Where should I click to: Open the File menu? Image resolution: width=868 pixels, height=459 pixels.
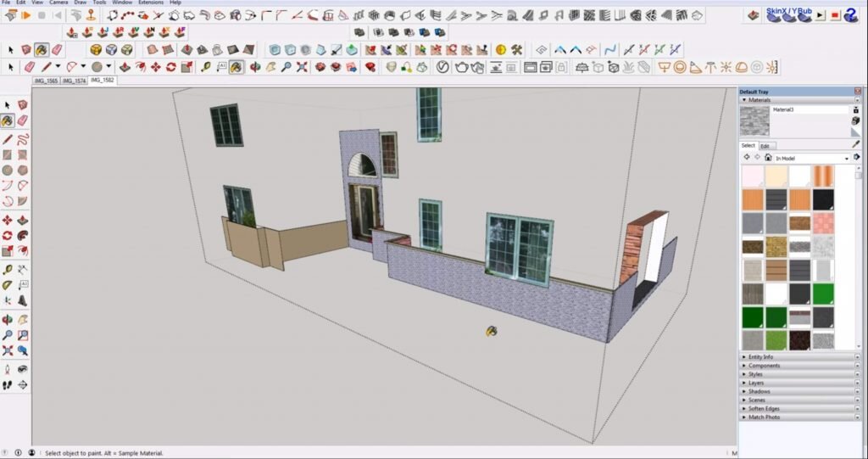7,3
